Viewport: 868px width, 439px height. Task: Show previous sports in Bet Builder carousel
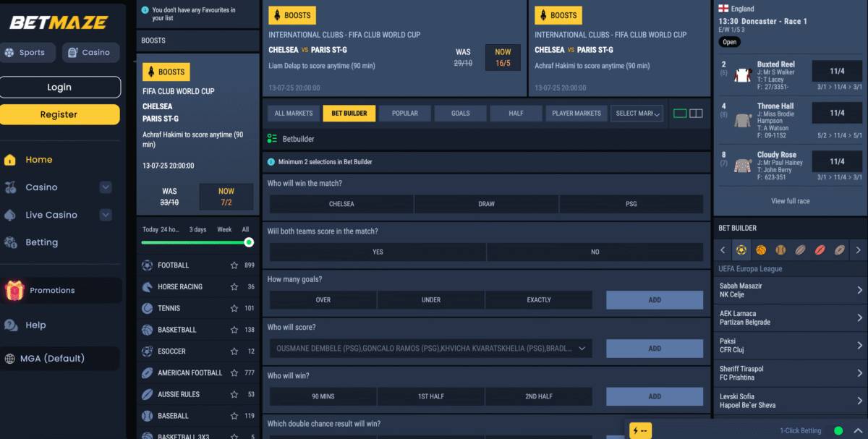[x=723, y=250]
